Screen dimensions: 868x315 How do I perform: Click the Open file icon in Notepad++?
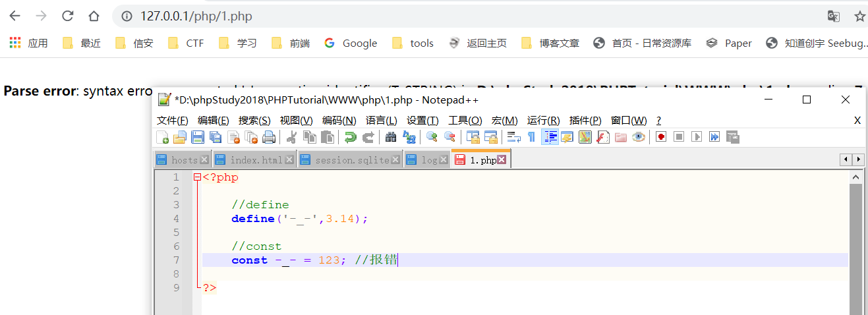coord(179,136)
